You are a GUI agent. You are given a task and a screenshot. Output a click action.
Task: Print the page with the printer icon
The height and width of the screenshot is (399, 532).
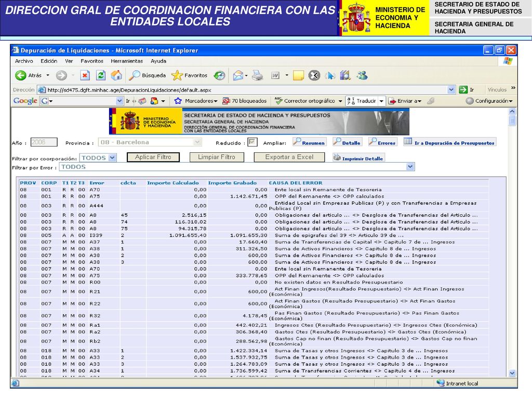click(258, 75)
